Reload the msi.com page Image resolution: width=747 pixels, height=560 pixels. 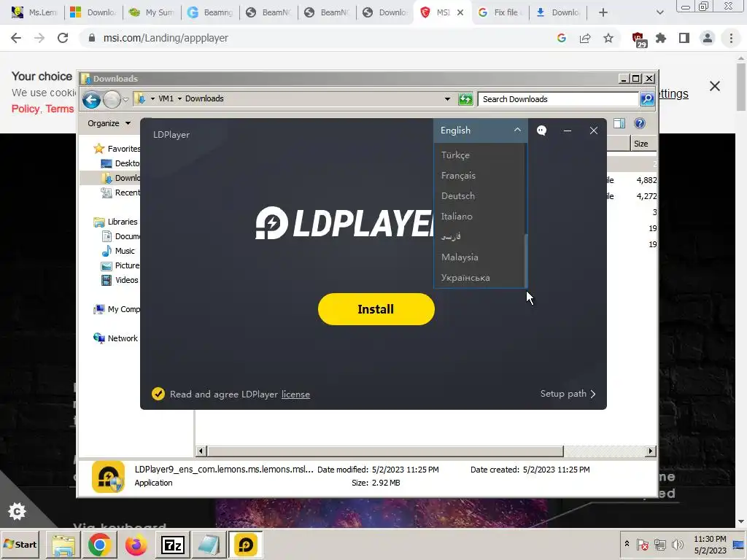(63, 38)
